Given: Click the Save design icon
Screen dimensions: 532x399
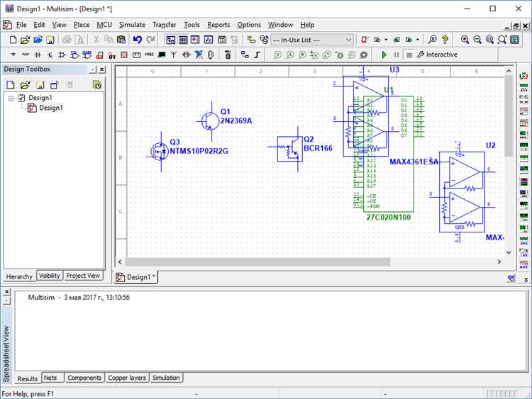Looking at the screenshot, I should pos(50,40).
